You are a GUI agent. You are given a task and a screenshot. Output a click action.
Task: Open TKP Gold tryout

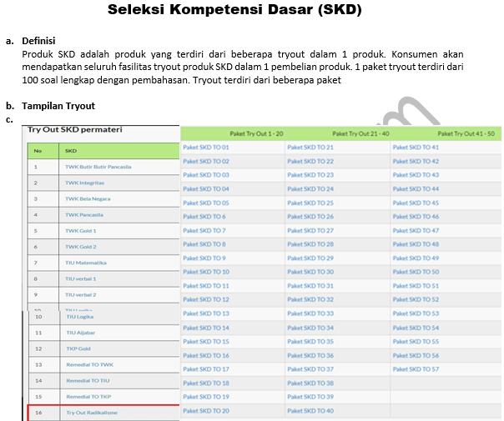click(x=78, y=348)
